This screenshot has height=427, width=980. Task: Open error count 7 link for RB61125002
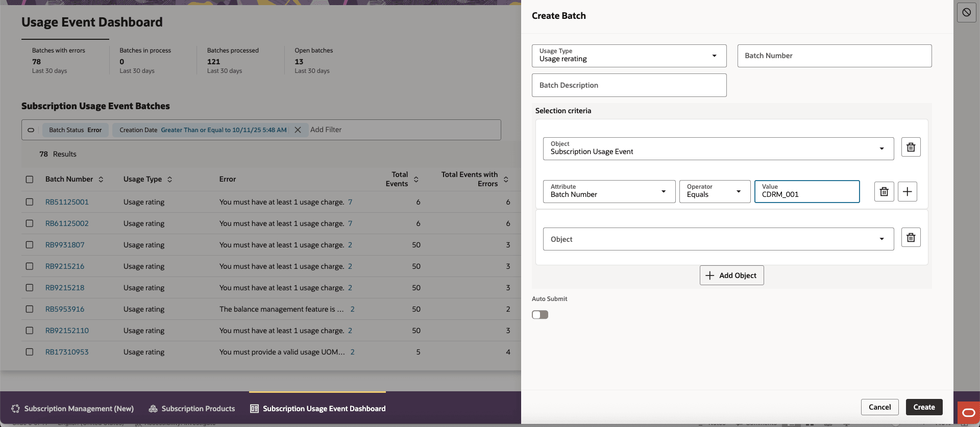click(350, 223)
